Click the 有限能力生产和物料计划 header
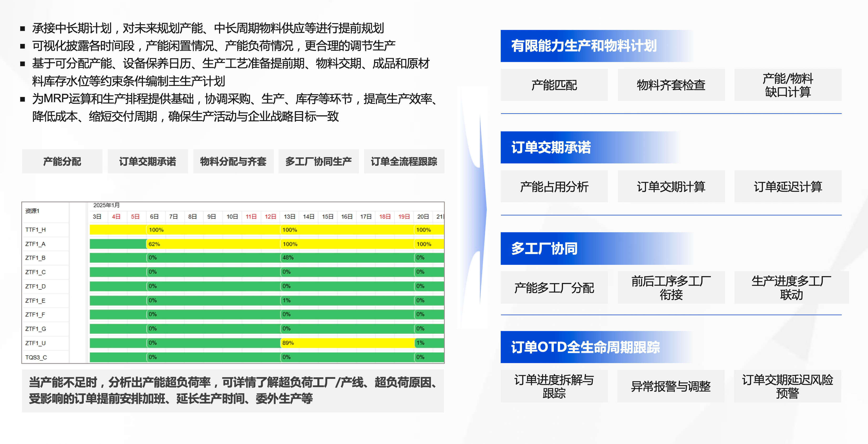This screenshot has height=444, width=868. pos(583,46)
